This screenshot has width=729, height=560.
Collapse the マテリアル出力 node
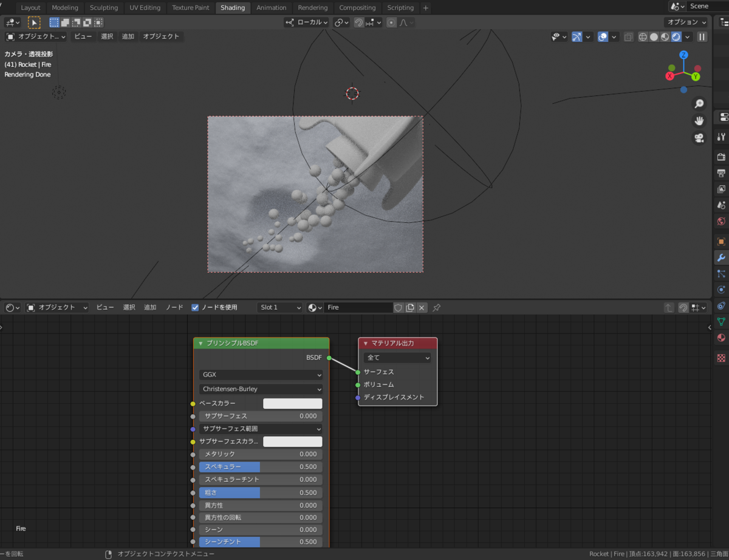365,343
